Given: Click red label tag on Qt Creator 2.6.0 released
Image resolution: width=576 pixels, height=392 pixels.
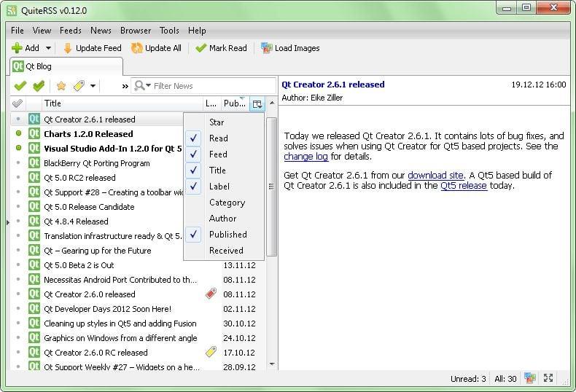Looking at the screenshot, I should 211,294.
